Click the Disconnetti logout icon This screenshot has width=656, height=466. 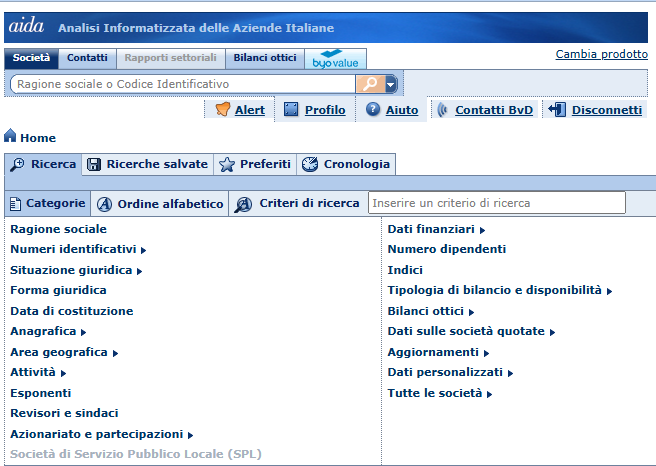(x=557, y=110)
